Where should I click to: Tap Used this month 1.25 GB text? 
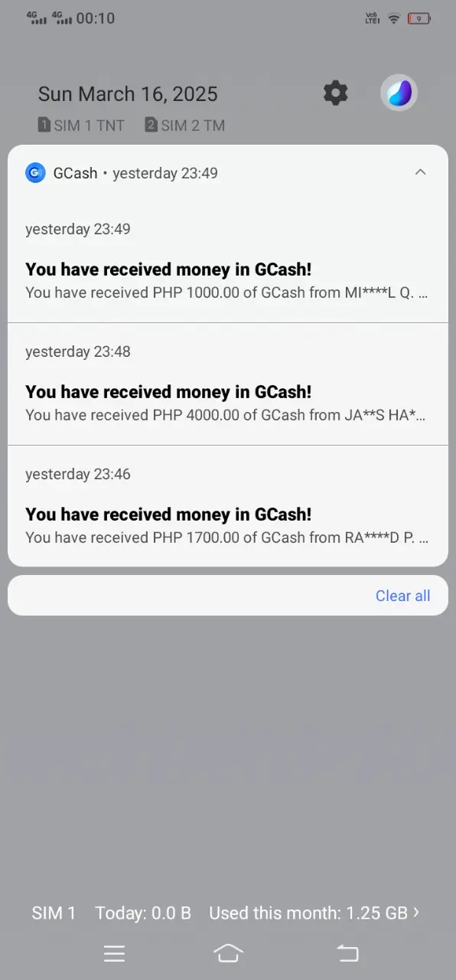(308, 913)
